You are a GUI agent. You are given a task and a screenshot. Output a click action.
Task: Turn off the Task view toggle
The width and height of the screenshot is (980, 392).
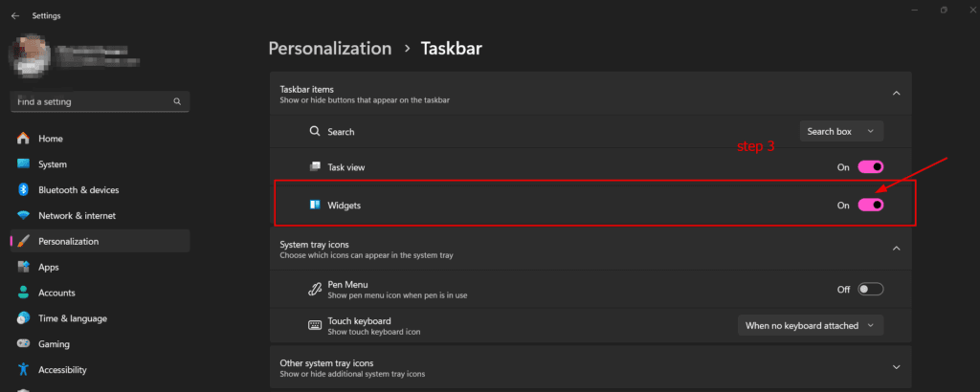click(871, 167)
